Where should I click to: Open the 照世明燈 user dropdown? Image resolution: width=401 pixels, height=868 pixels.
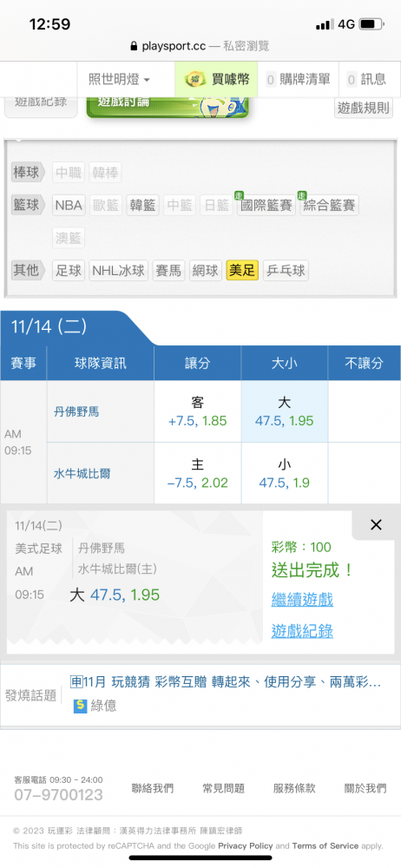120,80
